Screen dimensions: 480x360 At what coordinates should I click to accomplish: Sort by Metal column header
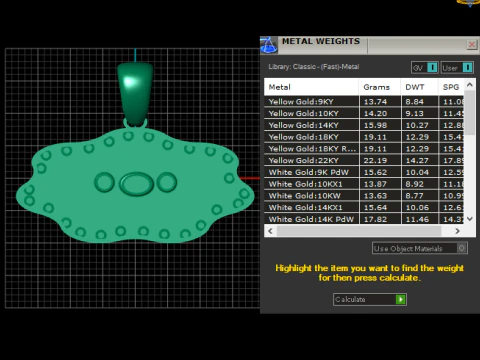click(312, 87)
